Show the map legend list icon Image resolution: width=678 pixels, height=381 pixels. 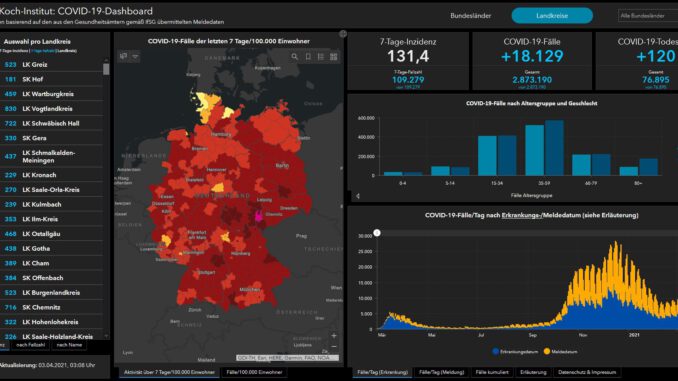pos(321,57)
